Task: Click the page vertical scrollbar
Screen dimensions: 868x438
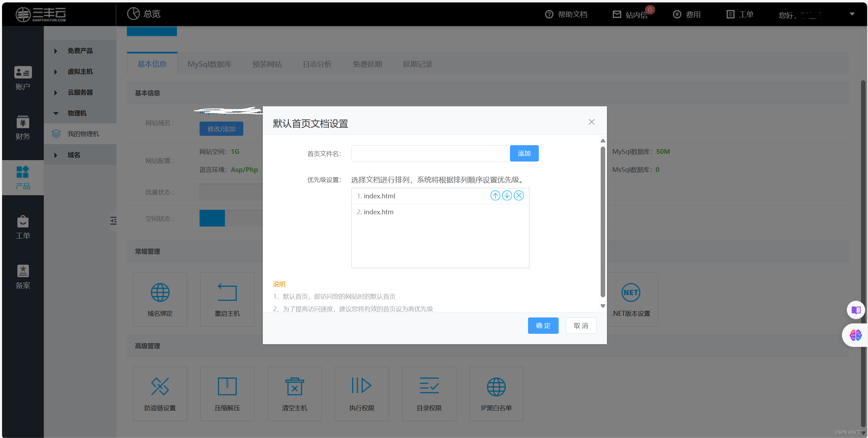Action: [x=863, y=254]
